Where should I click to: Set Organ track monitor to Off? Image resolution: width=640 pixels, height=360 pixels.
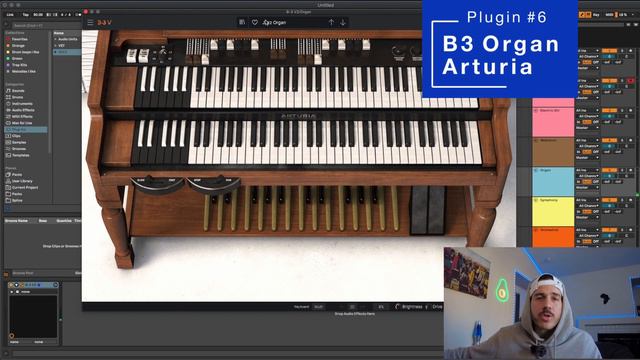point(596,182)
